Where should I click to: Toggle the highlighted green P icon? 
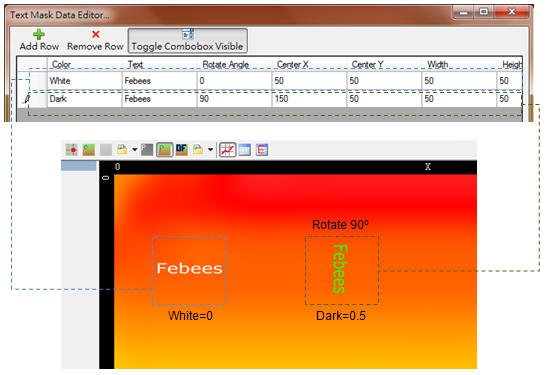tap(164, 150)
